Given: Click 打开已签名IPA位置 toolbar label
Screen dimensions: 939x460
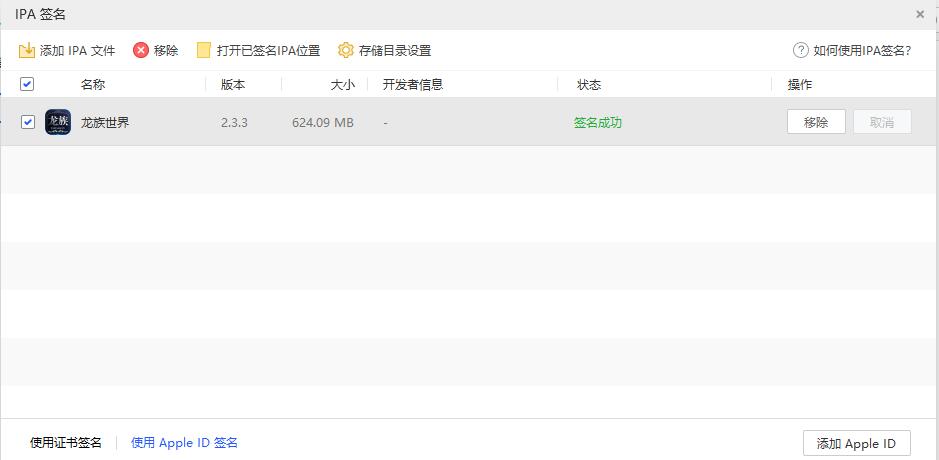Looking at the screenshot, I should [268, 51].
